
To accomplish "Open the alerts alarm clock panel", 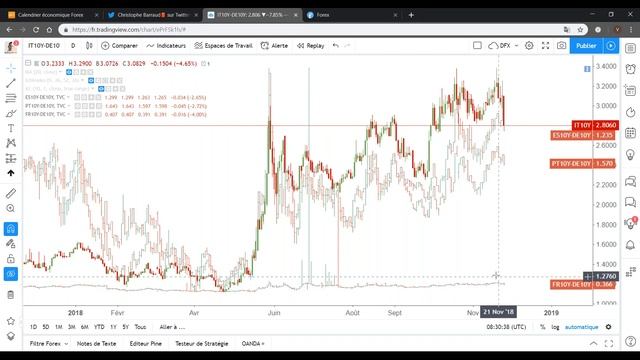I will pyautogui.click(x=630, y=69).
